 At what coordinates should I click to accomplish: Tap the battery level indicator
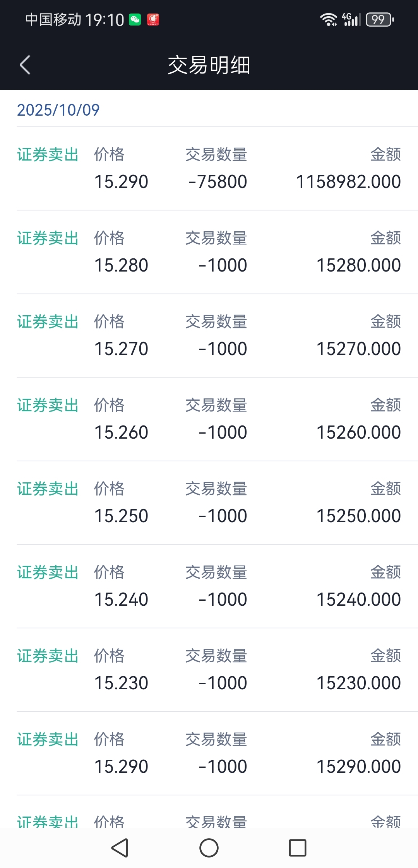tap(379, 19)
